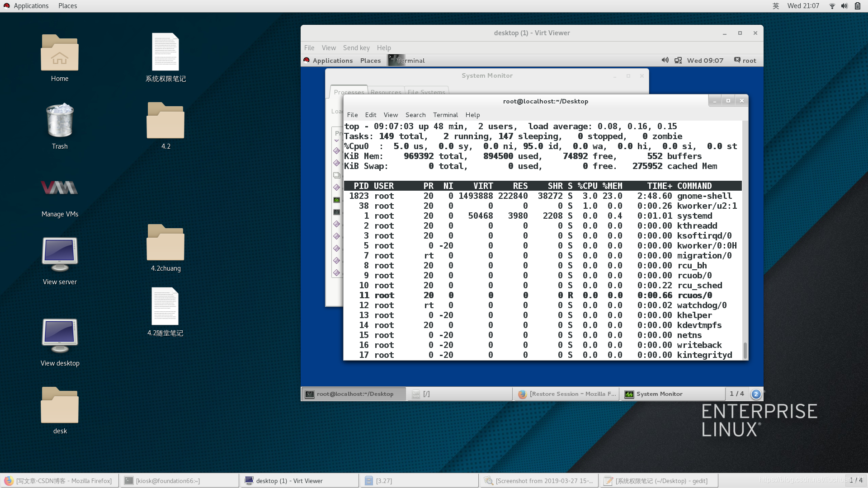Click guest taskbar [/] file manager button
The height and width of the screenshot is (488, 868).
[x=460, y=394]
